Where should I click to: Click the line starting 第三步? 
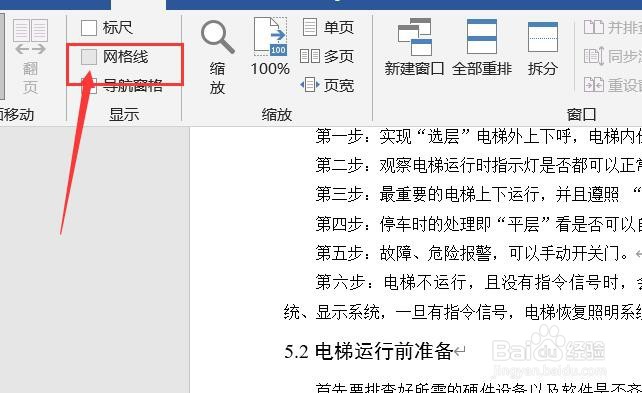click(x=478, y=194)
